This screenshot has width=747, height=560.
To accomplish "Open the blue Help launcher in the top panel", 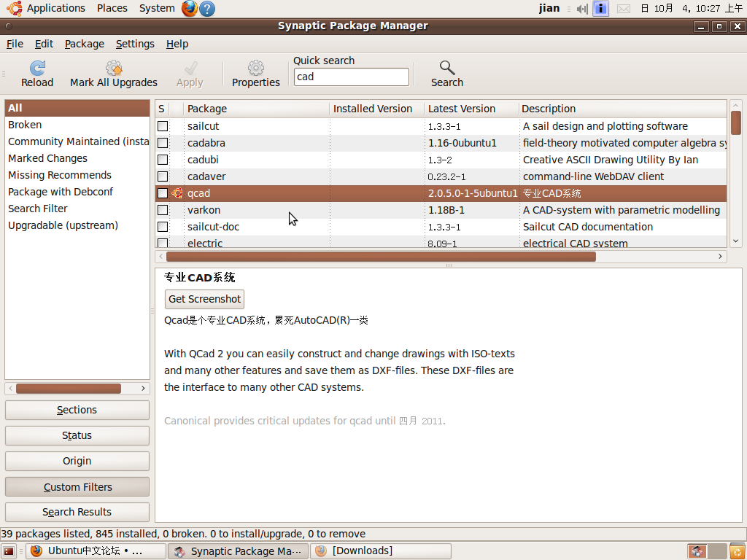I will 206,9.
